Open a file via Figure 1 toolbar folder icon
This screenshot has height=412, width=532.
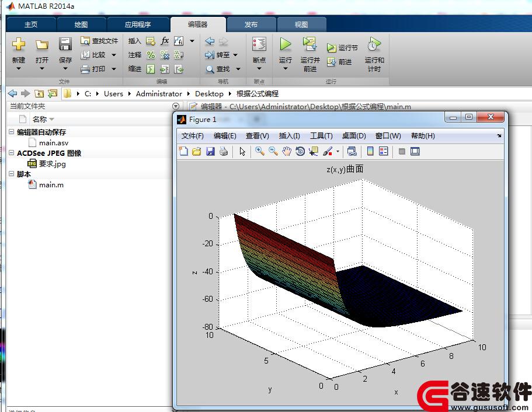pos(197,151)
